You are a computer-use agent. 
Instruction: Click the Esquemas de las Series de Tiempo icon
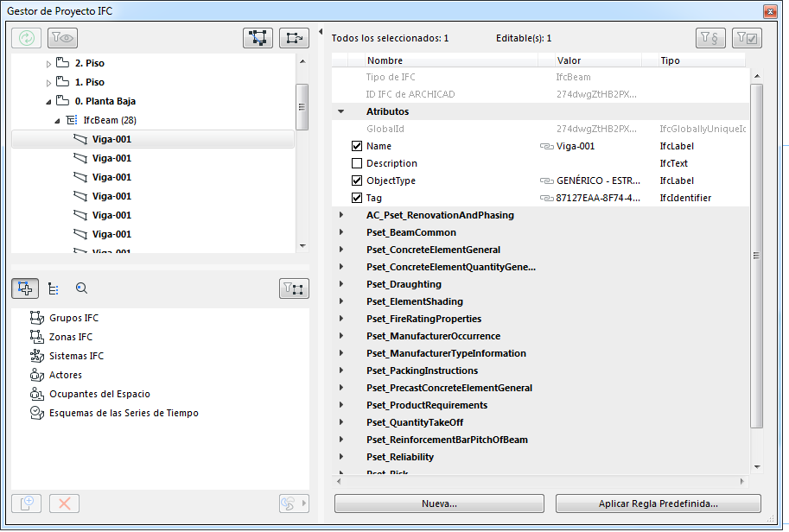pos(37,414)
